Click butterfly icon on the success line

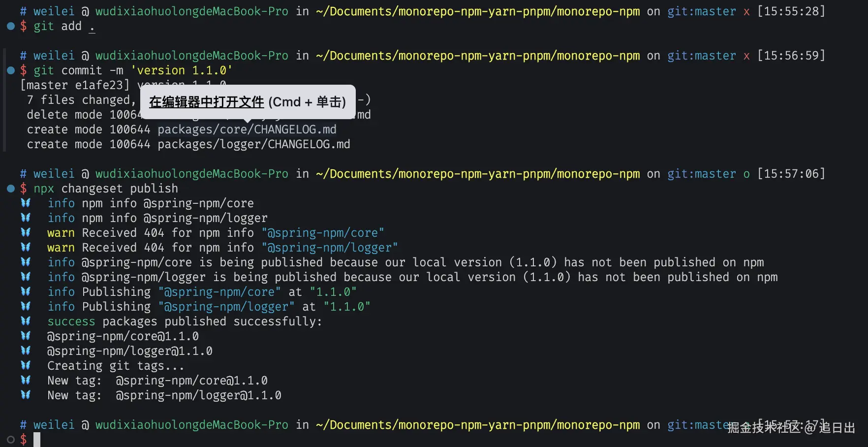point(26,321)
